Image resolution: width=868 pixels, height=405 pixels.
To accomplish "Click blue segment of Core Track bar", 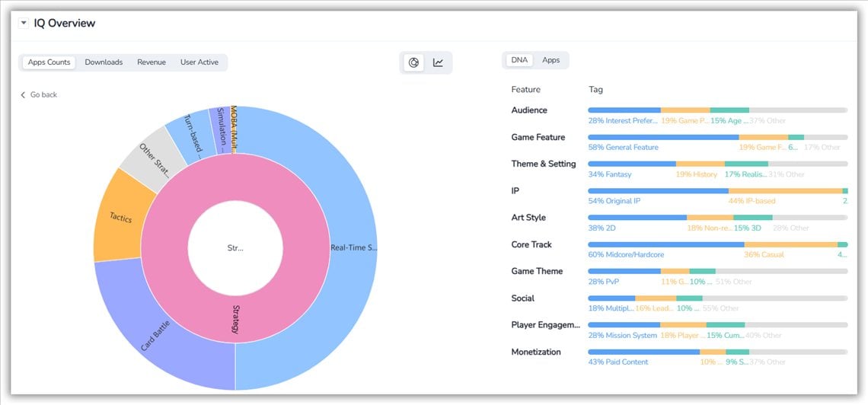I will [x=666, y=244].
